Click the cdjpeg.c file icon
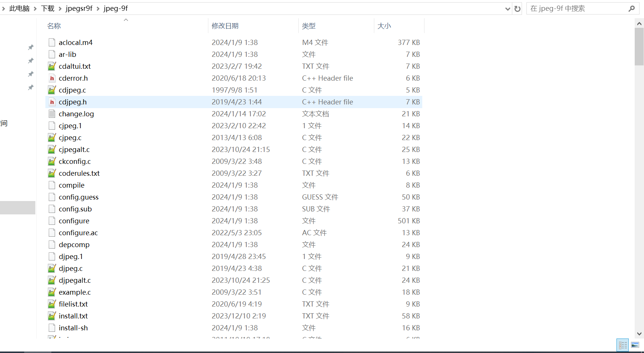 coord(52,90)
